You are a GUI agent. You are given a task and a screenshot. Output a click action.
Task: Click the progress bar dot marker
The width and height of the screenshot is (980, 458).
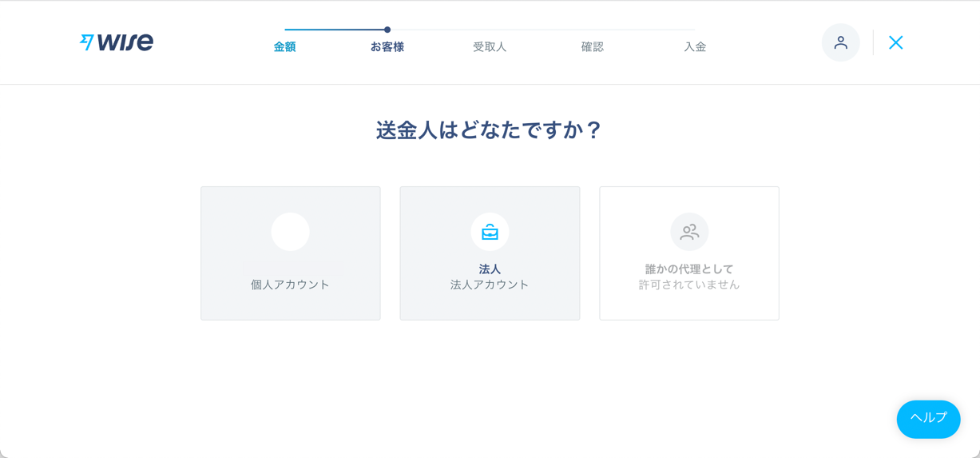(x=387, y=30)
